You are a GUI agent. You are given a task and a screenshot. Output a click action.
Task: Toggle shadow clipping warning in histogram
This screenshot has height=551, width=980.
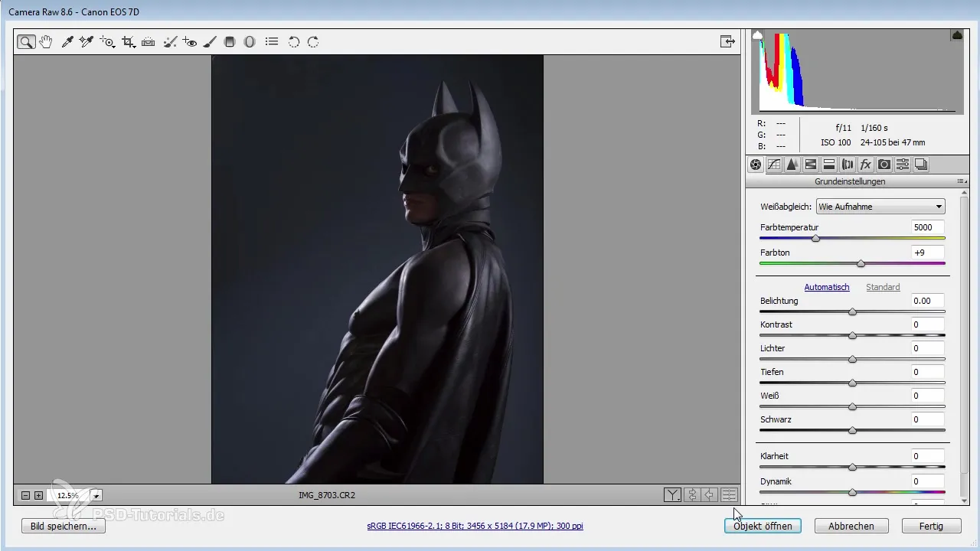pyautogui.click(x=758, y=35)
